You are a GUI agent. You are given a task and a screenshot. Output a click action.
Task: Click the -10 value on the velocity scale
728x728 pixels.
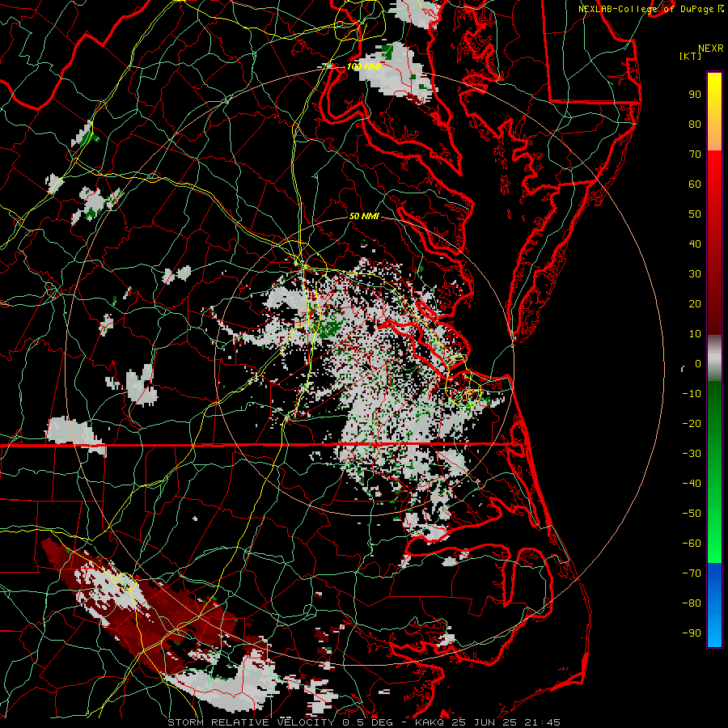(x=692, y=394)
